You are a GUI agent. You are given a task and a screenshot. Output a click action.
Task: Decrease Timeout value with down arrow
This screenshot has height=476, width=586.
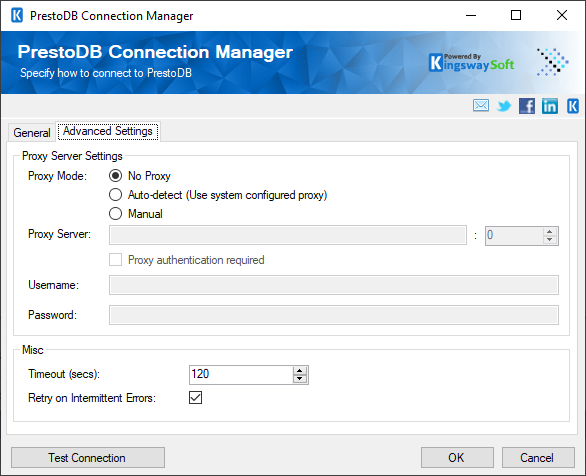(300, 379)
